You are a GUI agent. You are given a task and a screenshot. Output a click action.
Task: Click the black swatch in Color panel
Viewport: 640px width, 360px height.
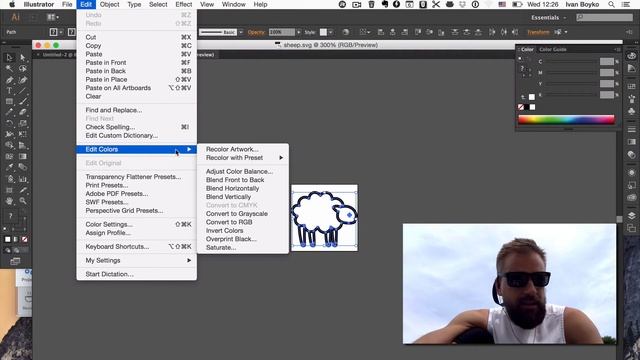tap(527, 107)
